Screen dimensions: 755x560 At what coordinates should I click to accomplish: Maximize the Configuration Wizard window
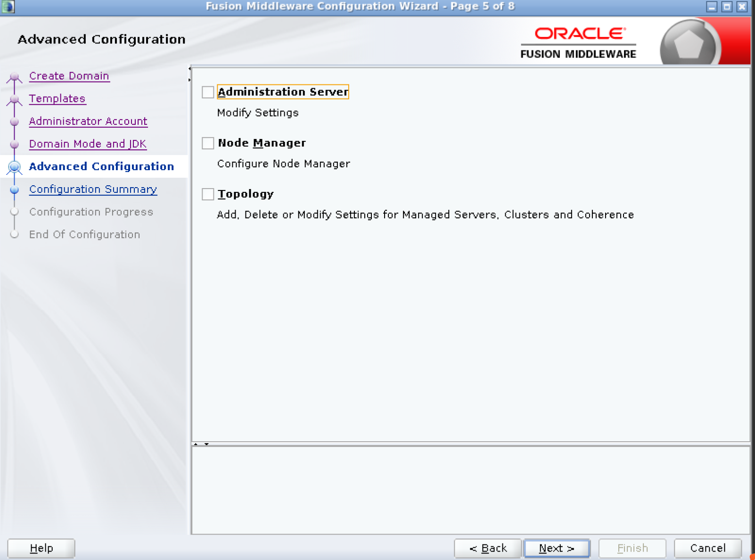(727, 7)
